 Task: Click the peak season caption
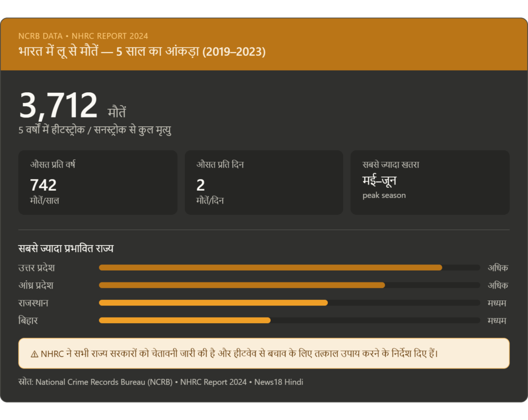click(384, 195)
